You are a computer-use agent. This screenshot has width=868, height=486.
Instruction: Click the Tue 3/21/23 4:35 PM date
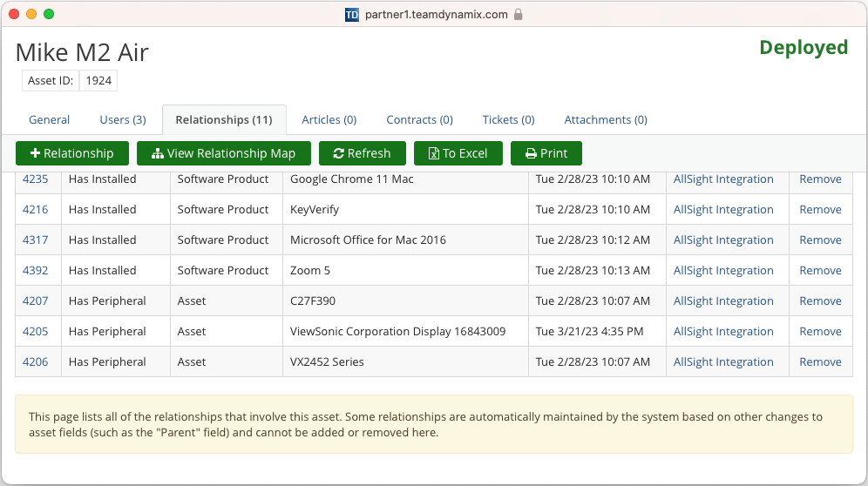[x=589, y=331]
